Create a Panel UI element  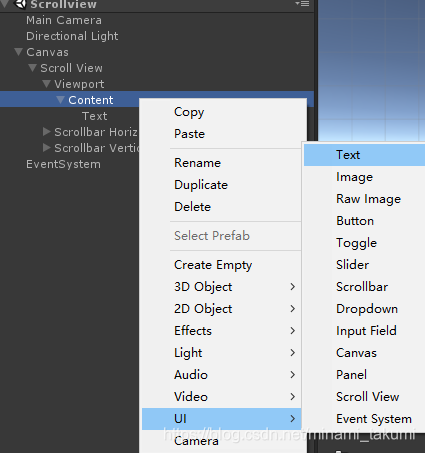point(364,375)
